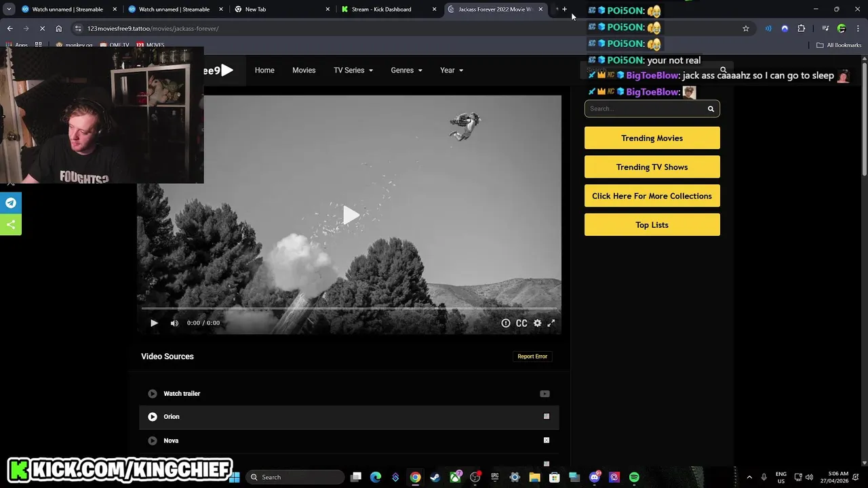The width and height of the screenshot is (868, 488).
Task: Open the Chrome extensions puzzle icon
Action: pos(802,28)
